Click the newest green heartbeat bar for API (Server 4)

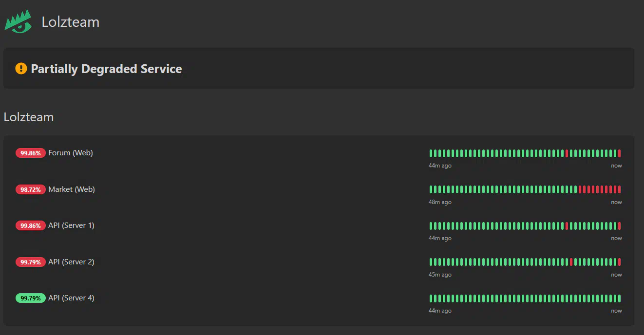tap(619, 298)
